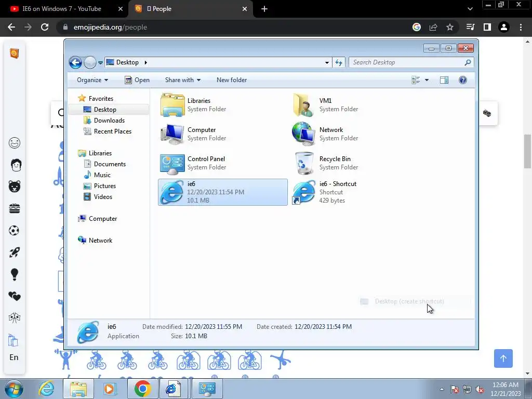
Task: Open Chrome tab search dropdown
Action: [x=470, y=9]
